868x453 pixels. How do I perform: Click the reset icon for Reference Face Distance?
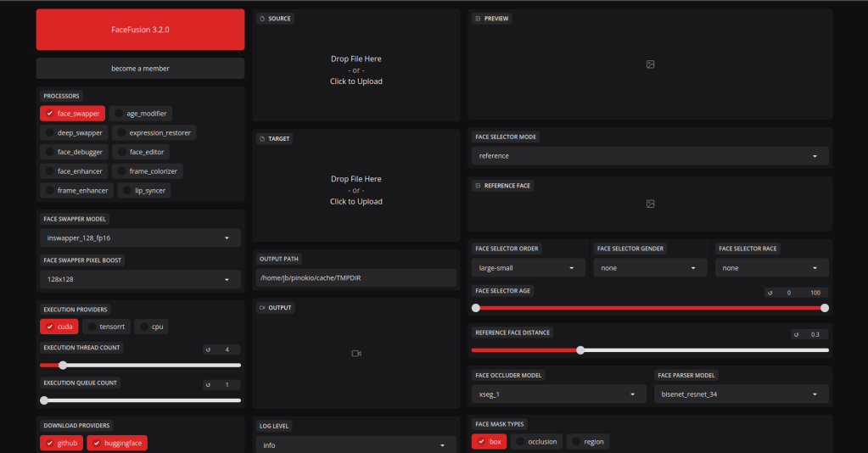(x=797, y=334)
